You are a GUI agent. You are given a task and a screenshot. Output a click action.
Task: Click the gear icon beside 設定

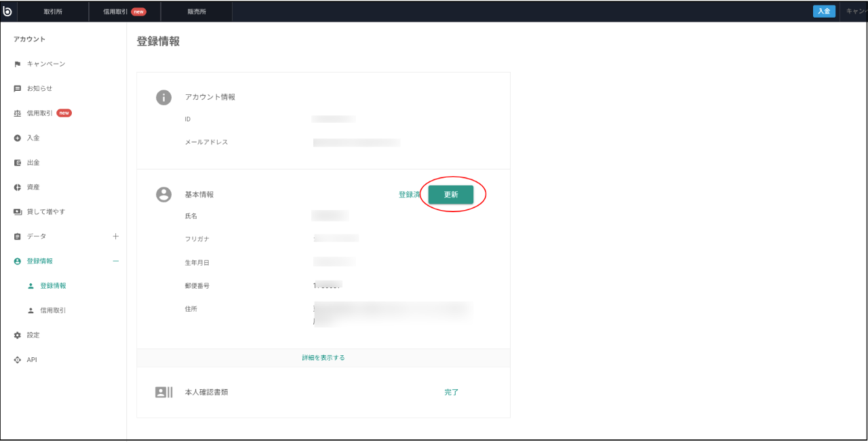point(18,335)
